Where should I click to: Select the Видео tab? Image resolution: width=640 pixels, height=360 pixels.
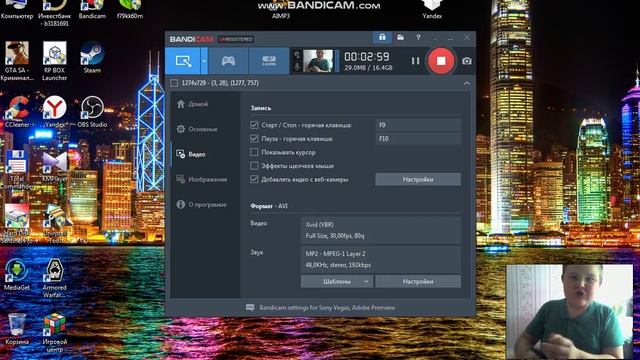coord(191,154)
